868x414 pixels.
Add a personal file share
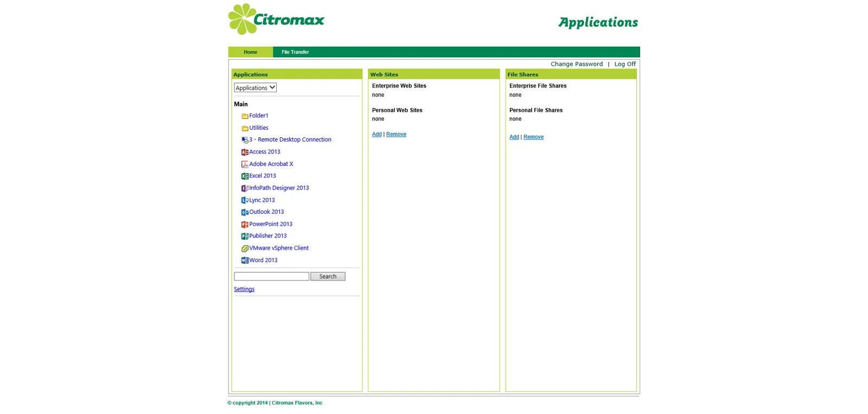(514, 137)
